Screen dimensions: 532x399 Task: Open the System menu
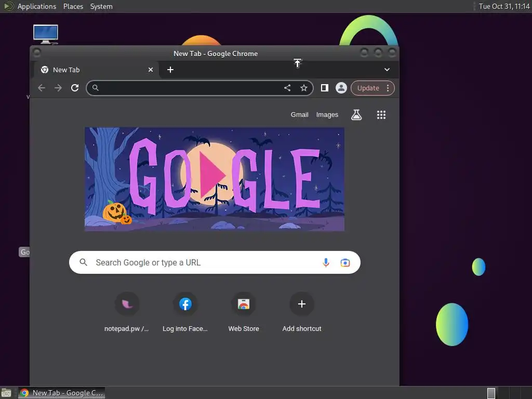pos(101,6)
